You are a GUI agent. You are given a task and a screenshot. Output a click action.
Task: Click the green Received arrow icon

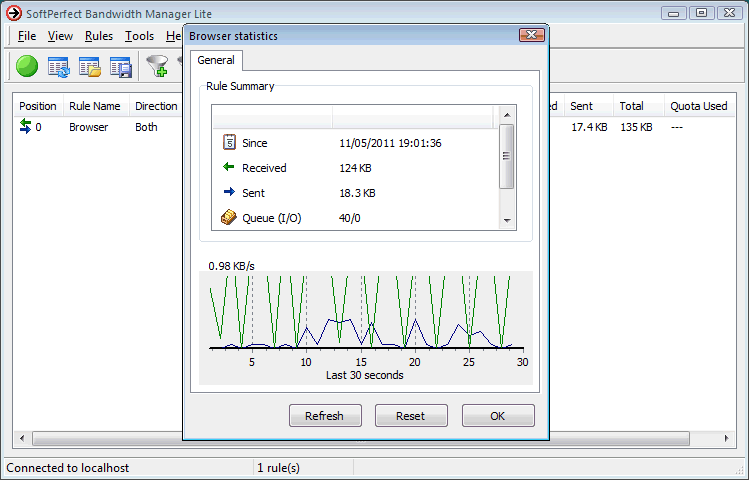228,168
